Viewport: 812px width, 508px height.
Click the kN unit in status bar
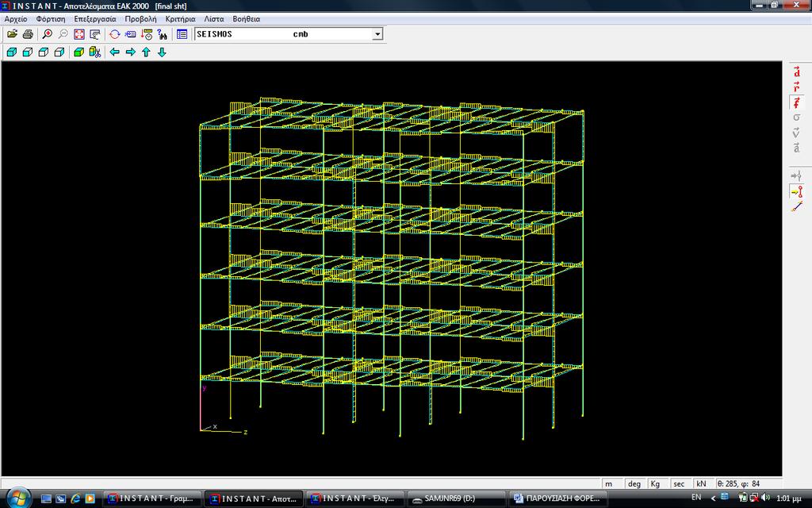[x=701, y=483]
